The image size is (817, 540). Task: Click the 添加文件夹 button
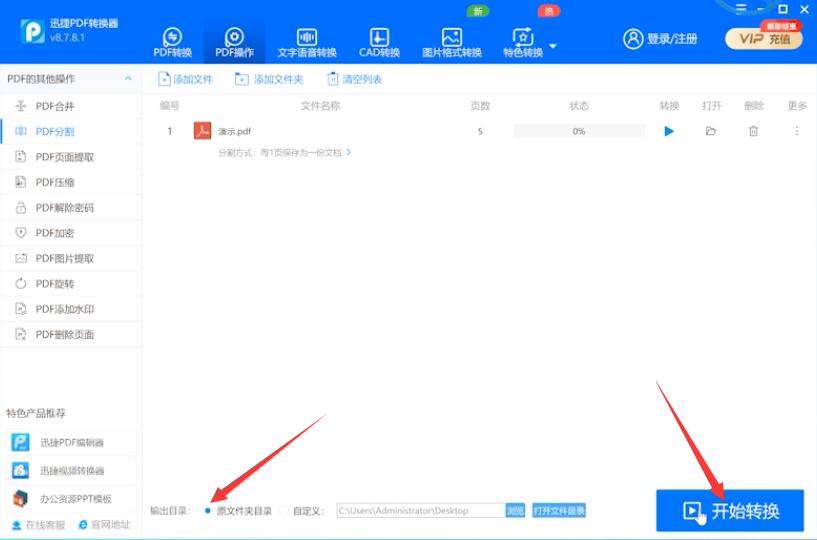[269, 79]
